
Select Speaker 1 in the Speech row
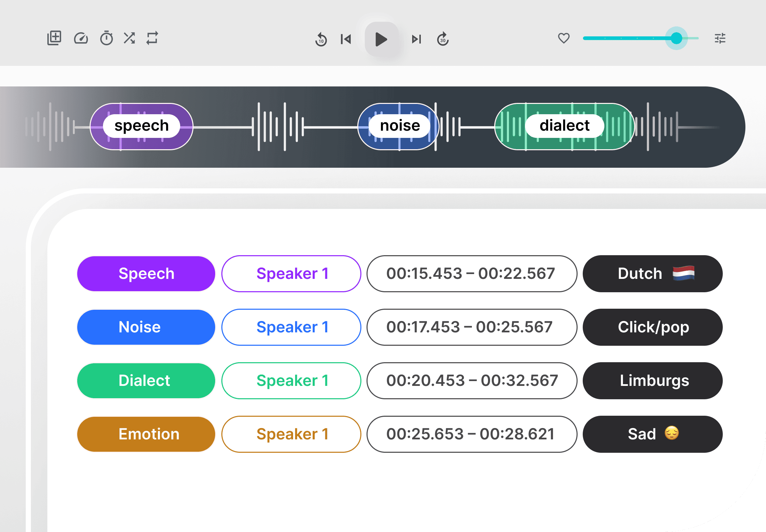291,274
